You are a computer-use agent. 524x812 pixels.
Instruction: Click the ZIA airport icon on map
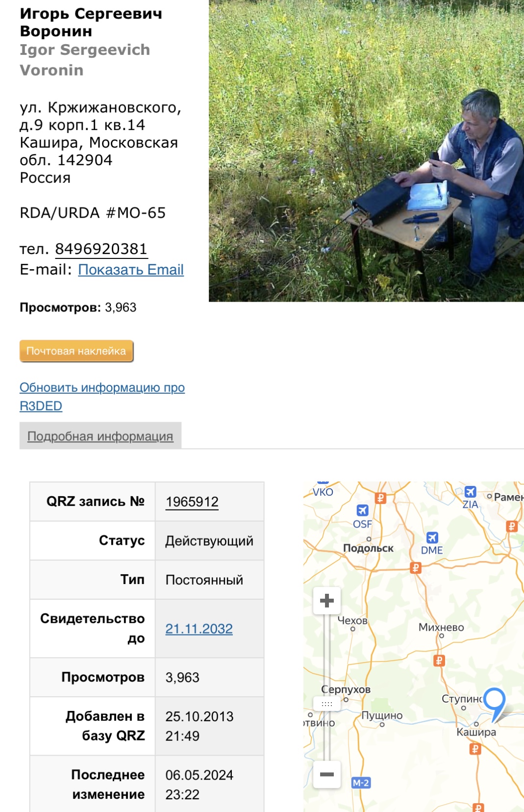tap(470, 492)
